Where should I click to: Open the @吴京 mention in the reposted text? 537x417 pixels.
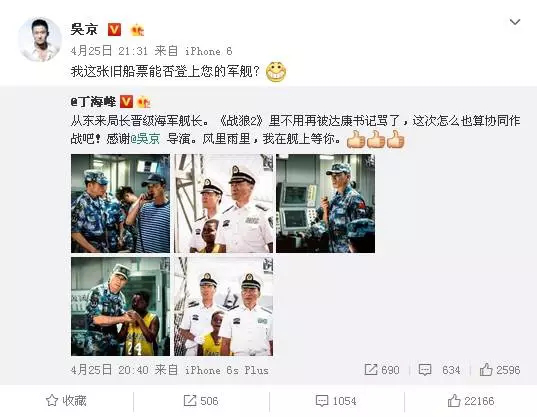(x=145, y=139)
